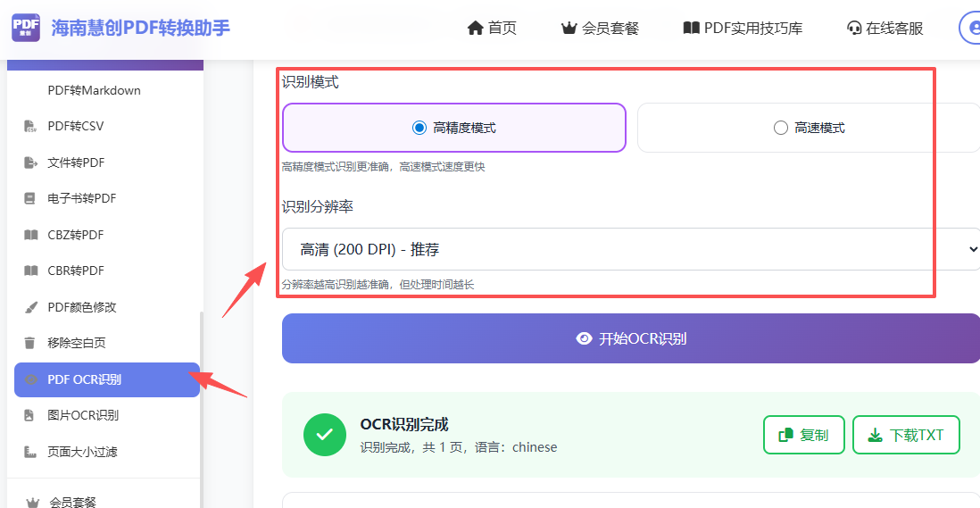Screen dimensions: 980x508
Task: Click the file export icon beside 文件转PDF
Action: tap(30, 162)
